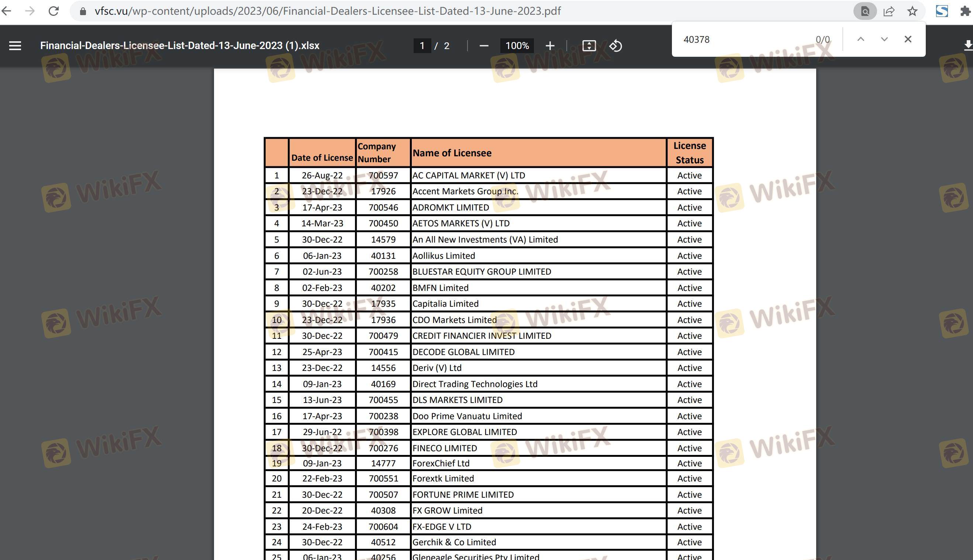973x560 pixels.
Task: Go to previous search result
Action: tap(860, 39)
